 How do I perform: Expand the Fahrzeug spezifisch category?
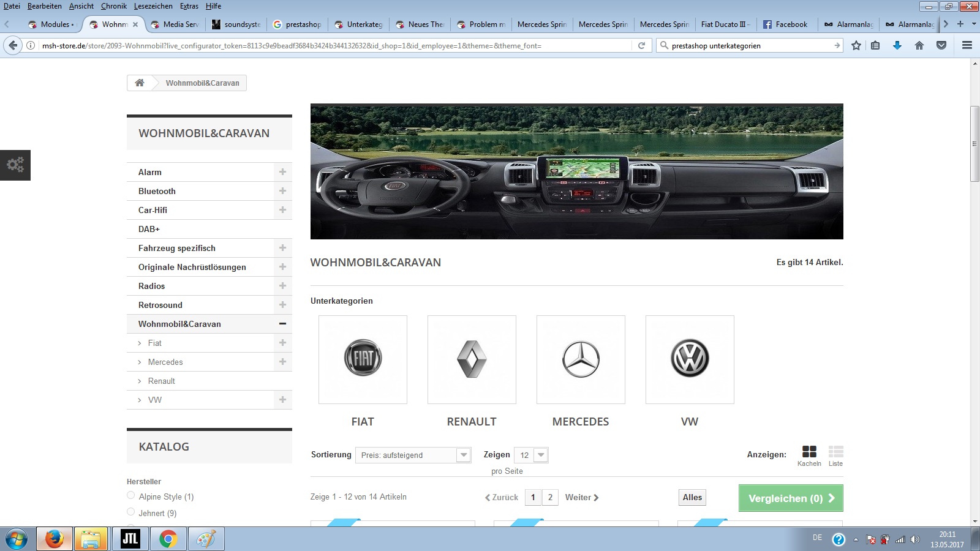click(282, 248)
